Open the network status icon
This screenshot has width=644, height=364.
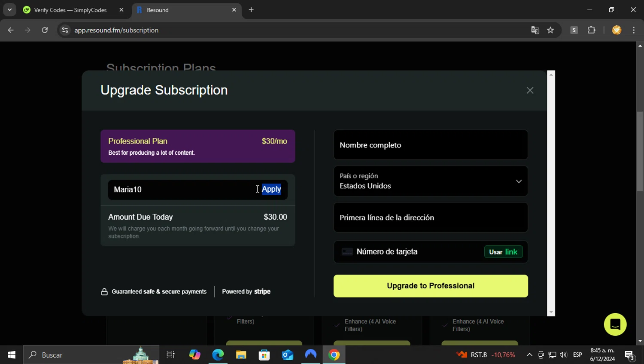pyautogui.click(x=552, y=355)
